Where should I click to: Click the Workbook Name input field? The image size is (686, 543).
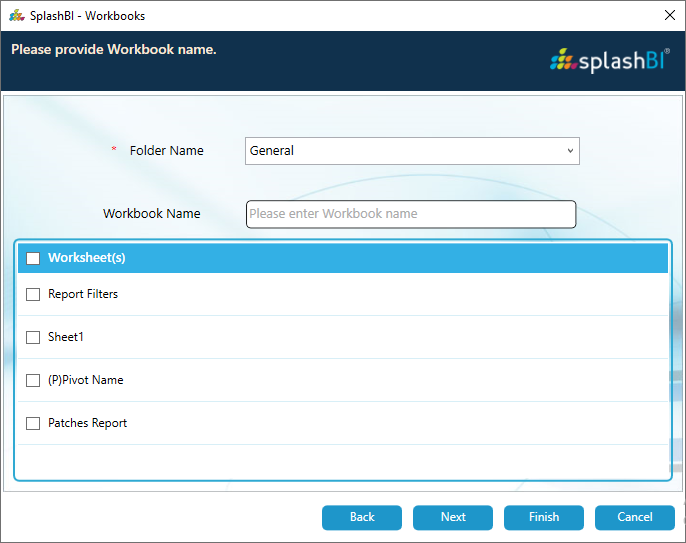[410, 214]
